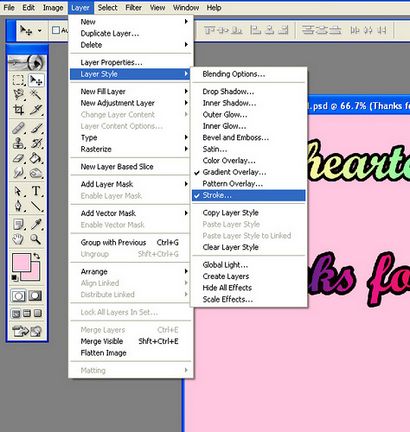Select the Sponge tool
Viewport: 410px width, 432px height.
pos(36,173)
